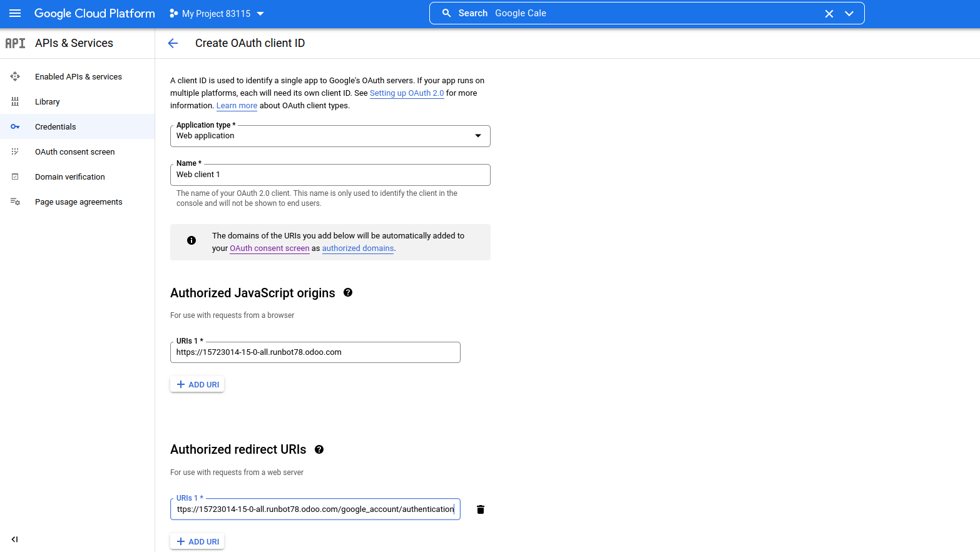Click the search magnifier icon
This screenshot has width=980, height=552.
447,13
